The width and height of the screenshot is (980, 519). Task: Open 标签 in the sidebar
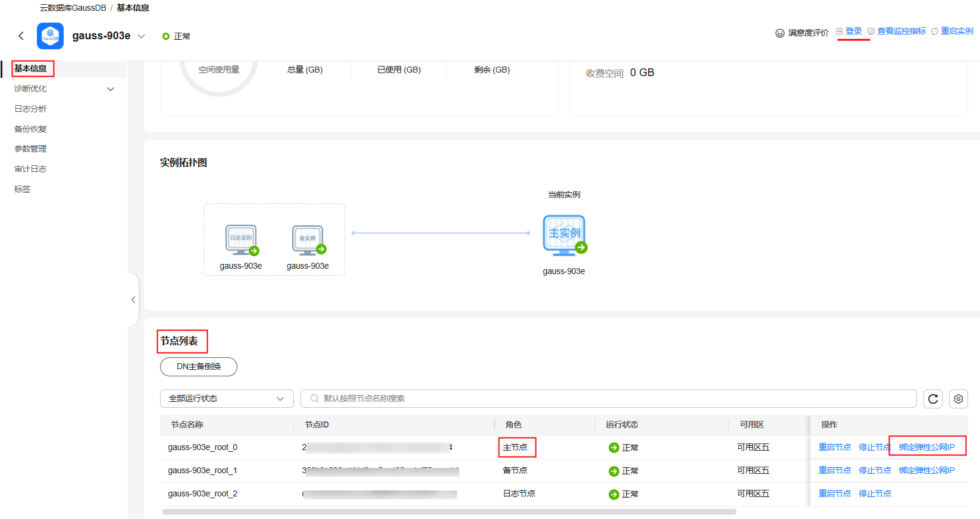23,189
